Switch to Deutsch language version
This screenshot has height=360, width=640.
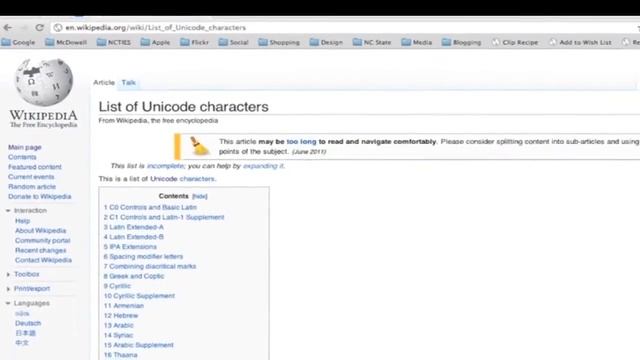(28, 323)
